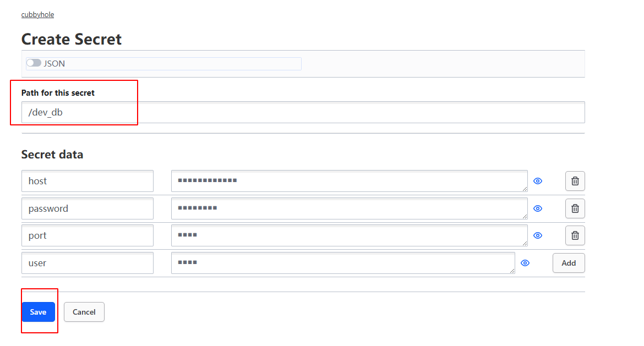Click trash icon for port row

[x=575, y=235]
